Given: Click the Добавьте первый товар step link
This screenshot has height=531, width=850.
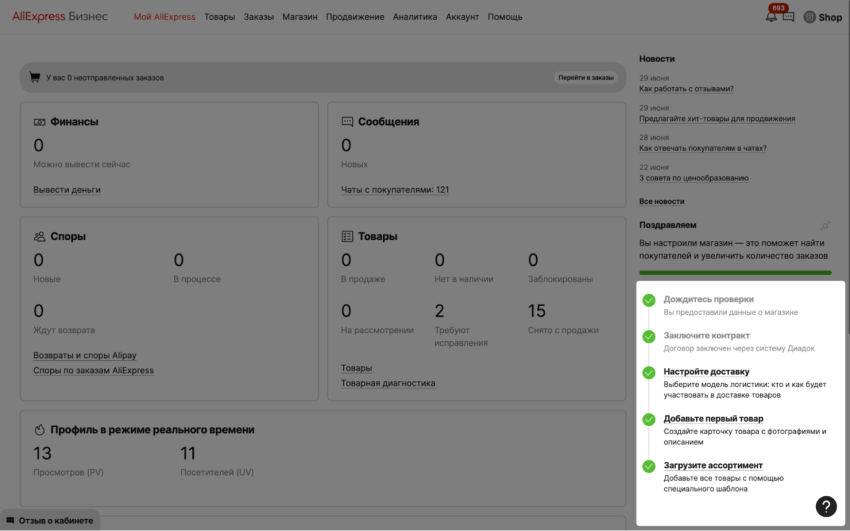Looking at the screenshot, I should [713, 419].
